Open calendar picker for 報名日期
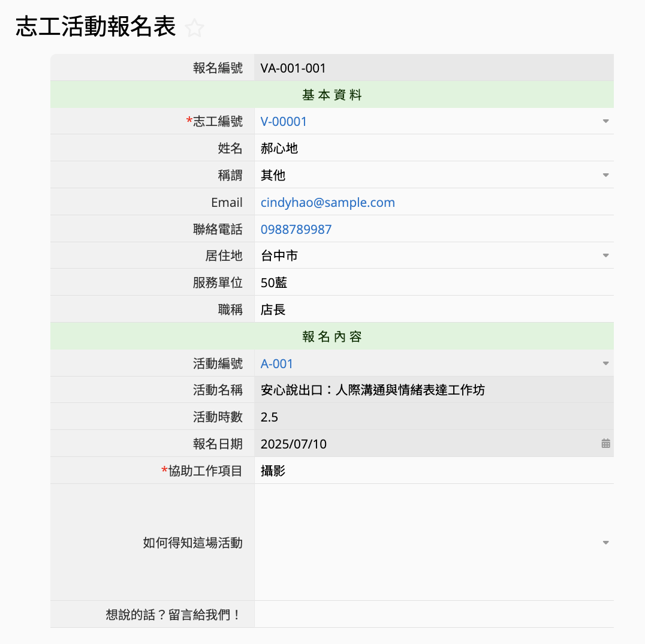This screenshot has height=644, width=645. 605,444
